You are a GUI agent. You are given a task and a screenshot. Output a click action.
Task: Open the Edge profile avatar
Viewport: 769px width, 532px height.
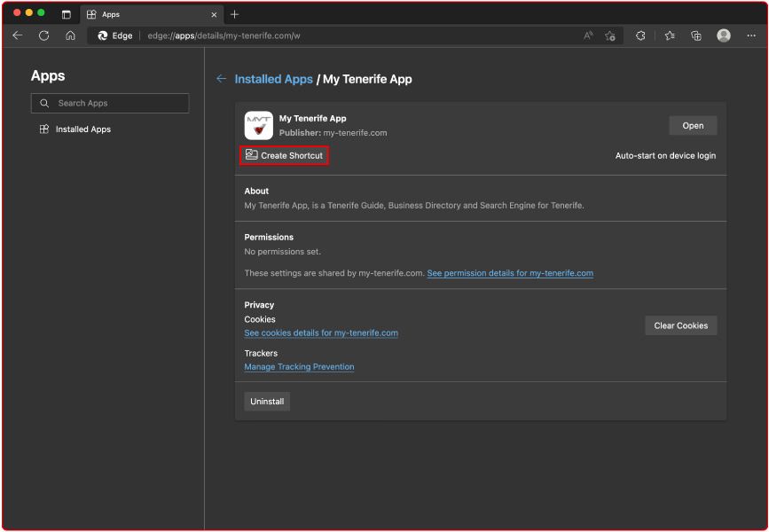point(723,35)
